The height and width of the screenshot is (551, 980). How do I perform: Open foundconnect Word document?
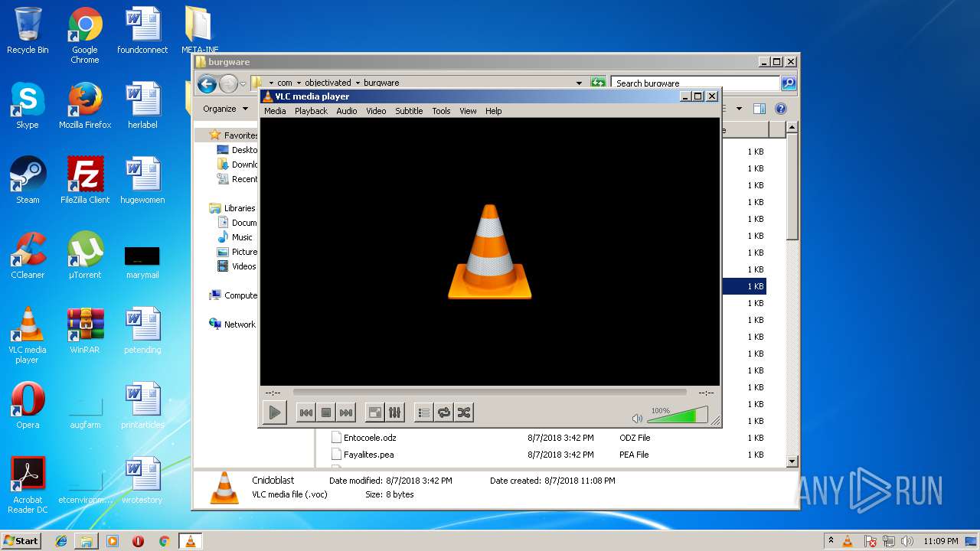[142, 31]
